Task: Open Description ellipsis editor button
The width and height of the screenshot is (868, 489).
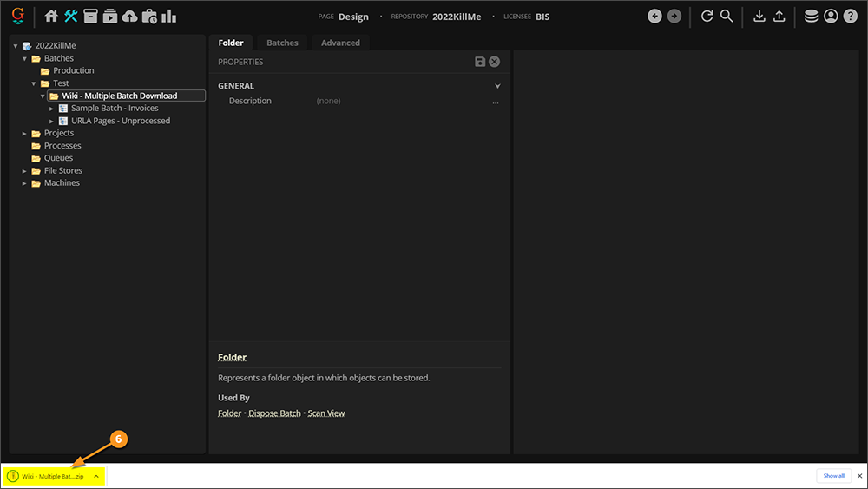Action: click(496, 102)
